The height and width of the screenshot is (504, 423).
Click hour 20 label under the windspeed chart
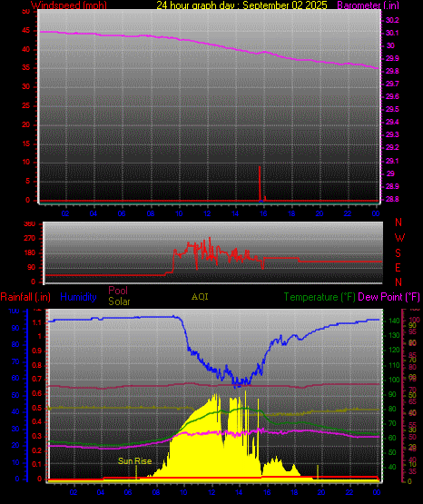tap(320, 213)
